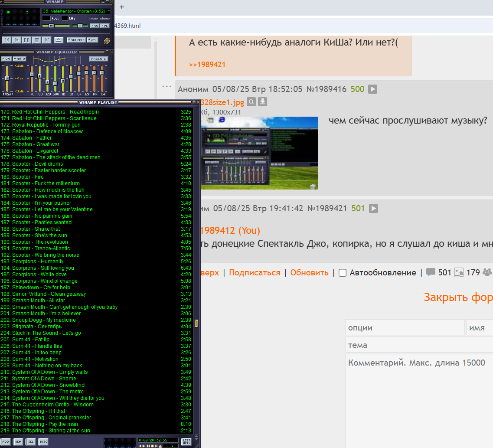The width and height of the screenshot is (493, 448).
Task: Click mini play button in playlist footer
Action: [x=144, y=446]
